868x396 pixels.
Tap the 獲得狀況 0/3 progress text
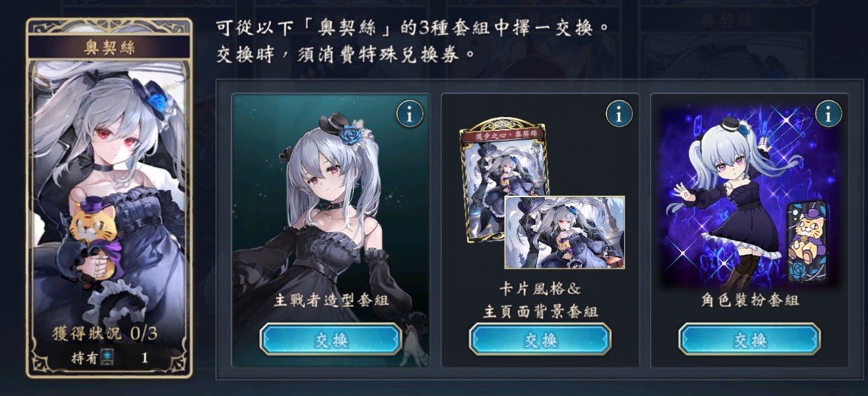point(104,333)
